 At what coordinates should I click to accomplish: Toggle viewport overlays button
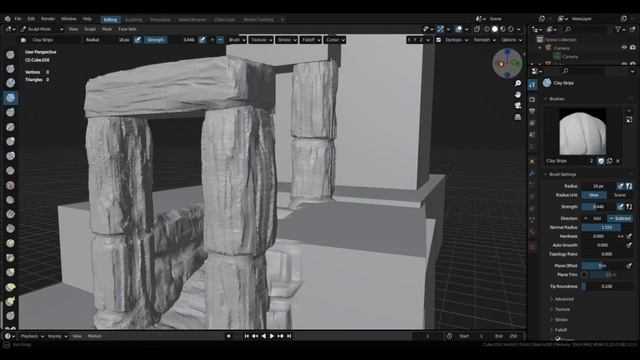point(459,29)
